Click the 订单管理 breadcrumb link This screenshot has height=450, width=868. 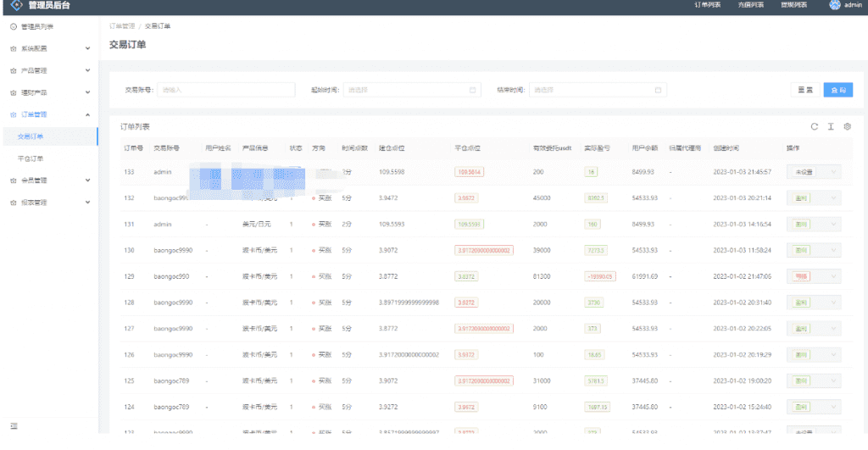[x=122, y=26]
